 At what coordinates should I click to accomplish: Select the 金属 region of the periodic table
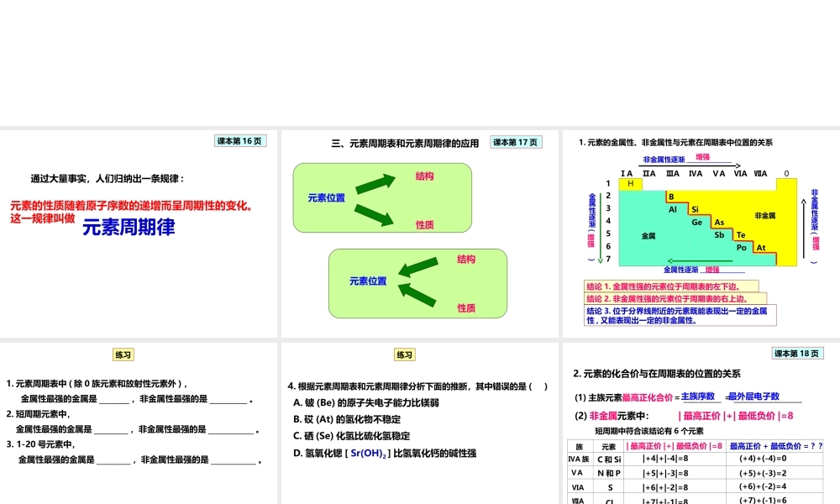(648, 234)
